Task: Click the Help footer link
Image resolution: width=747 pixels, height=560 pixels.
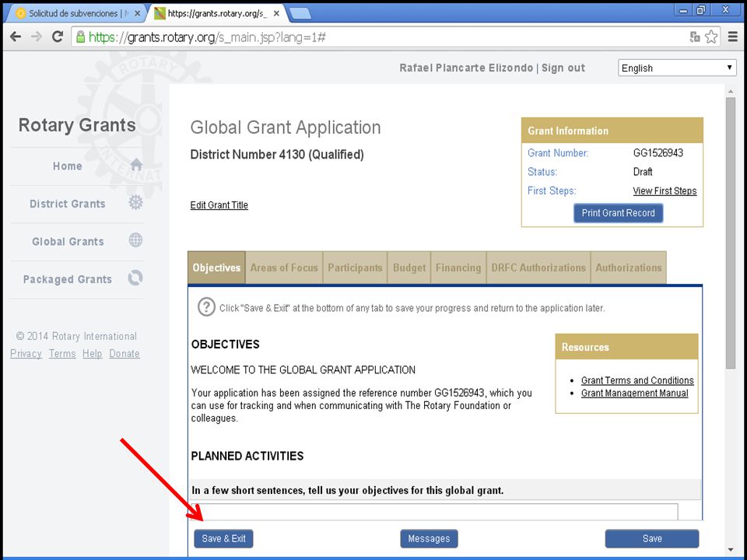Action: [92, 354]
